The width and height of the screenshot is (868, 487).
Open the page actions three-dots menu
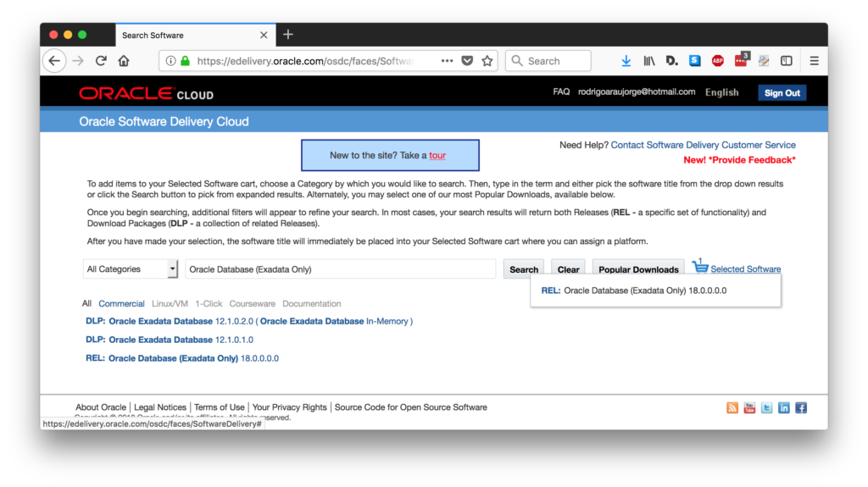point(447,61)
